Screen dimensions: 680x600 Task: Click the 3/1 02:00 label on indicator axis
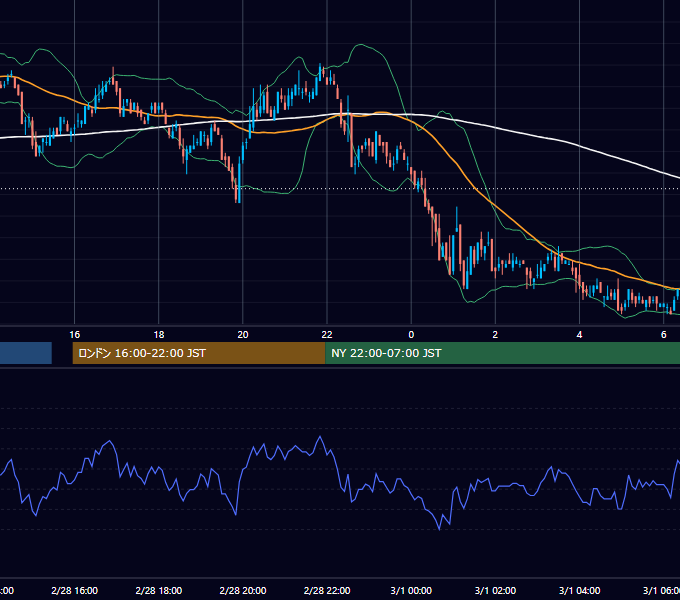495,590
